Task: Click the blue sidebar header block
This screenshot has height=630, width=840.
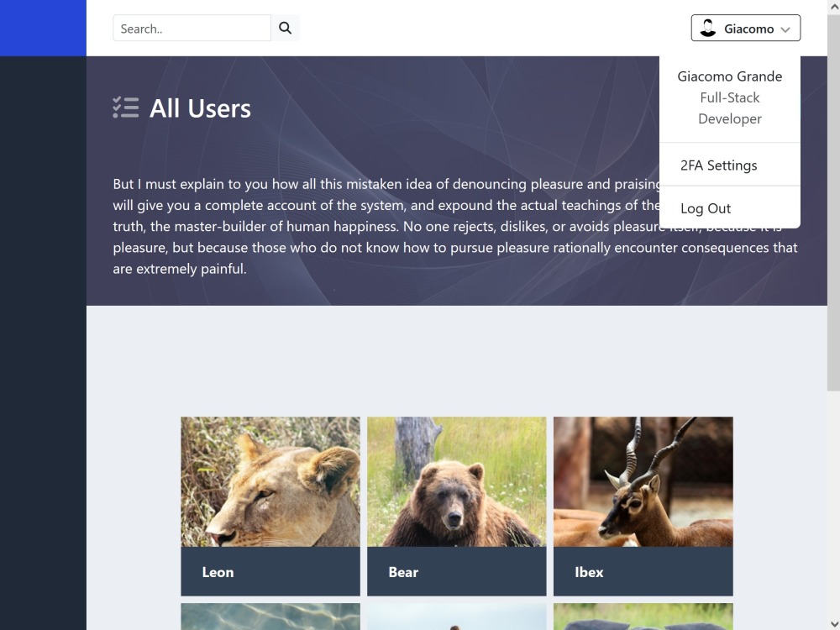Action: pyautogui.click(x=43, y=28)
